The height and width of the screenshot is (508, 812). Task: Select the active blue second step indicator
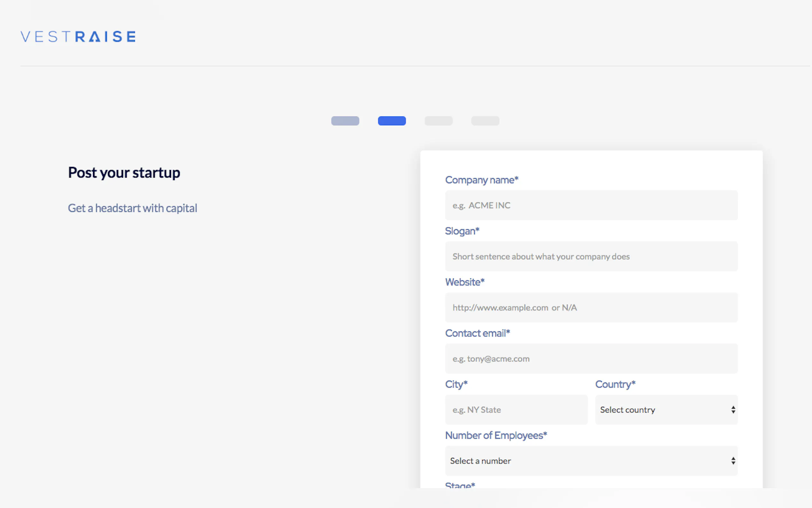(x=392, y=121)
